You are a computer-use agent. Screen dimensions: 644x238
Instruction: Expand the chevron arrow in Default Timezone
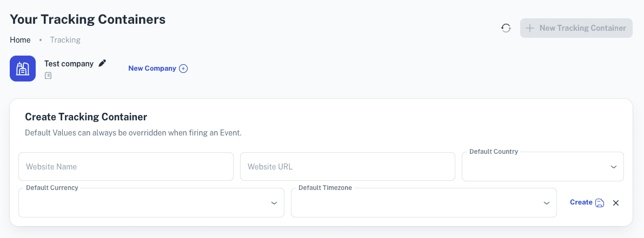point(547,203)
